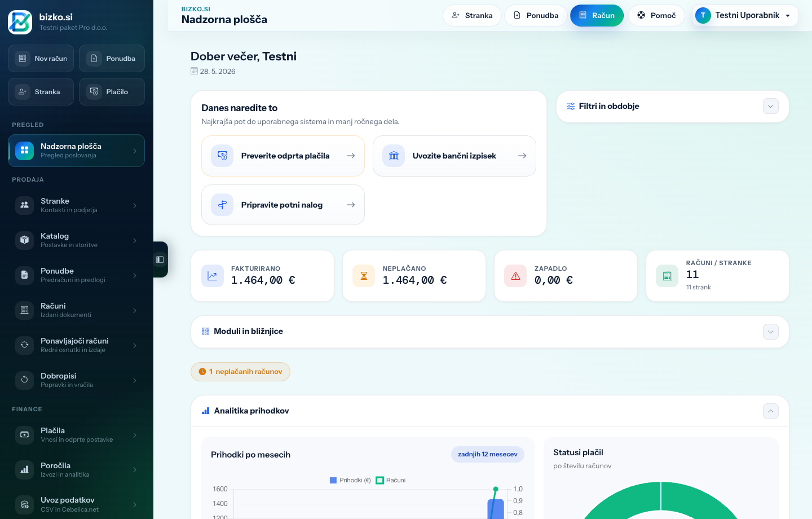Click the top bar Stranka button
812x519 pixels.
tap(472, 15)
